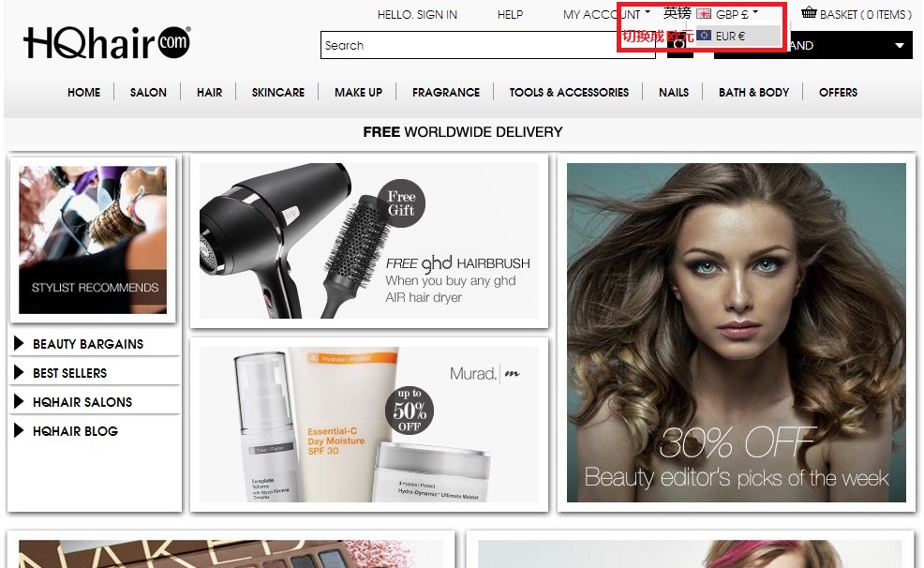Open the OFFERS menu
Viewport: 924px width, 568px height.
point(838,93)
